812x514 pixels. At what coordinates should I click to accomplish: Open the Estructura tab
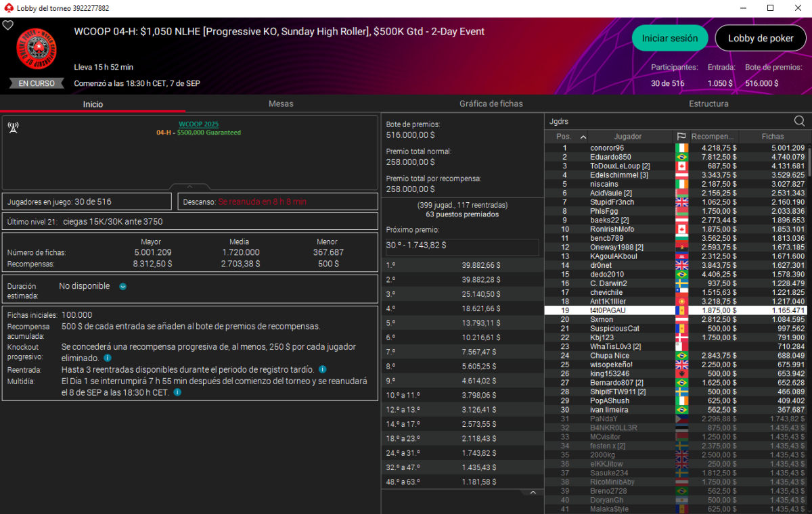tap(708, 104)
